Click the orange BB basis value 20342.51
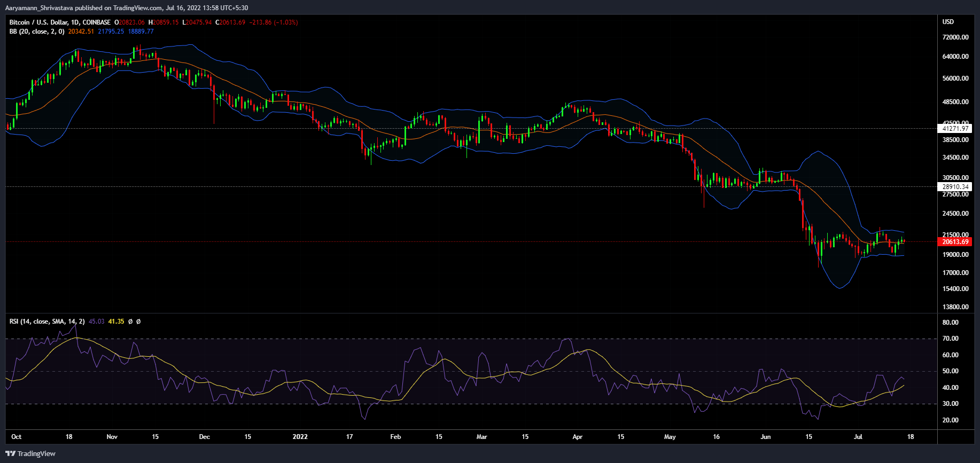Screen dimensions: 980x463 81,32
